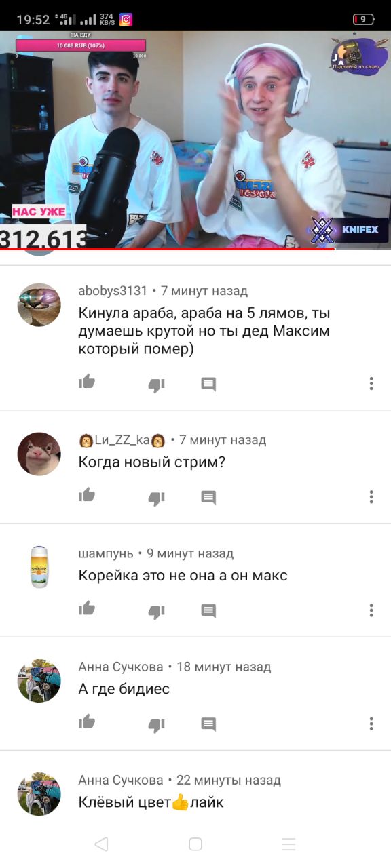Image resolution: width=391 pixels, height=868 pixels.
Task: Open options menu for abobys3131 comment
Action: coord(371,384)
